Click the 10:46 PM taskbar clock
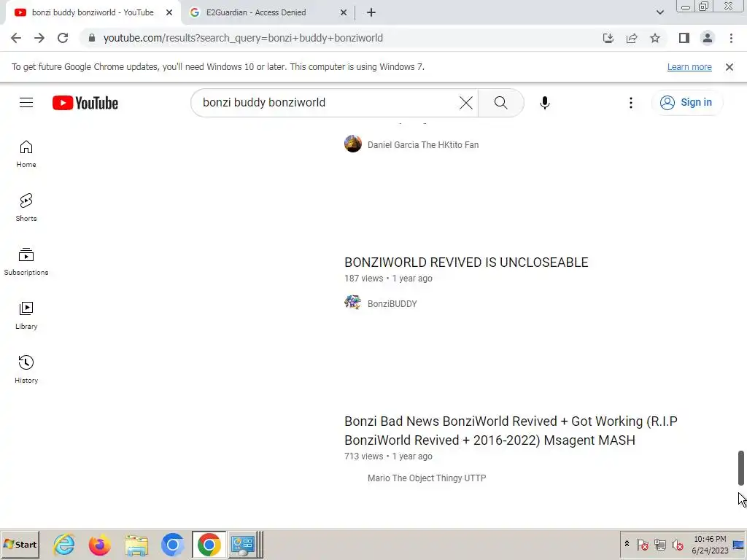 (709, 544)
